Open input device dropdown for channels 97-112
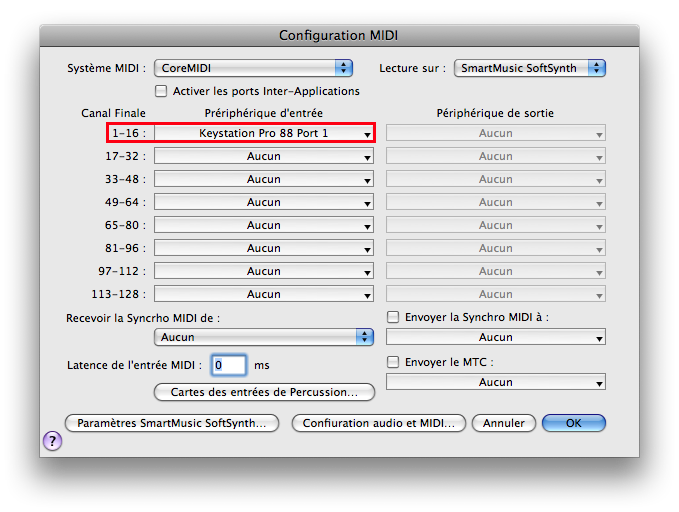The width and height of the screenshot is (679, 512). (264, 271)
